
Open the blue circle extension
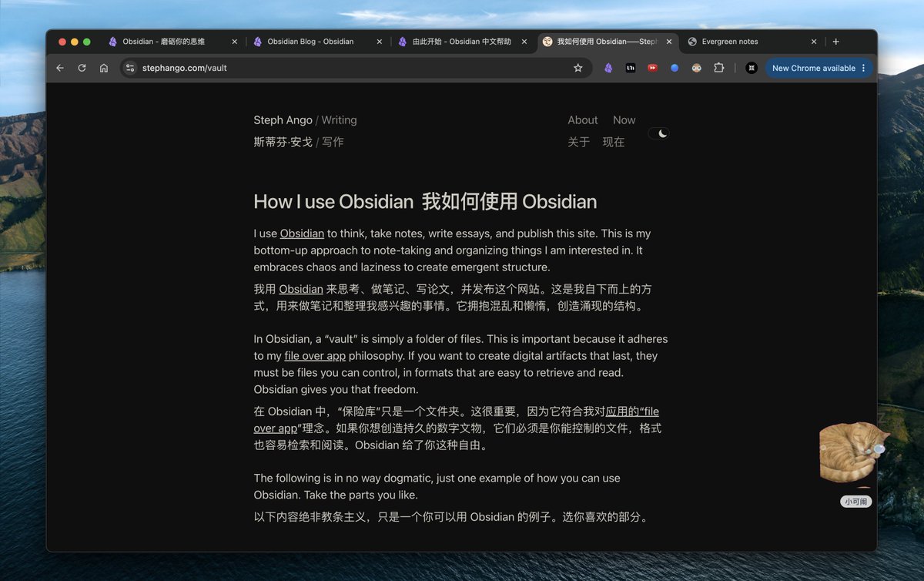675,68
